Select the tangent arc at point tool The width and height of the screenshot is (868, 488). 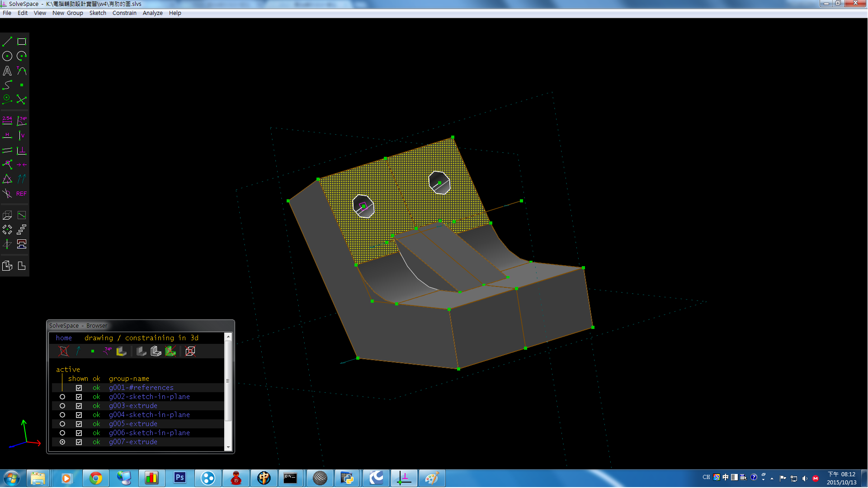pyautogui.click(x=22, y=71)
